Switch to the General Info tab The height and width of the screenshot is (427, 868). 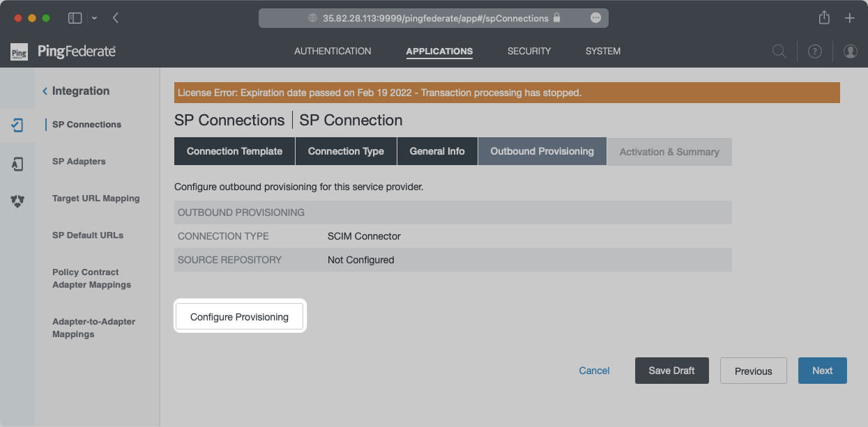pyautogui.click(x=437, y=151)
